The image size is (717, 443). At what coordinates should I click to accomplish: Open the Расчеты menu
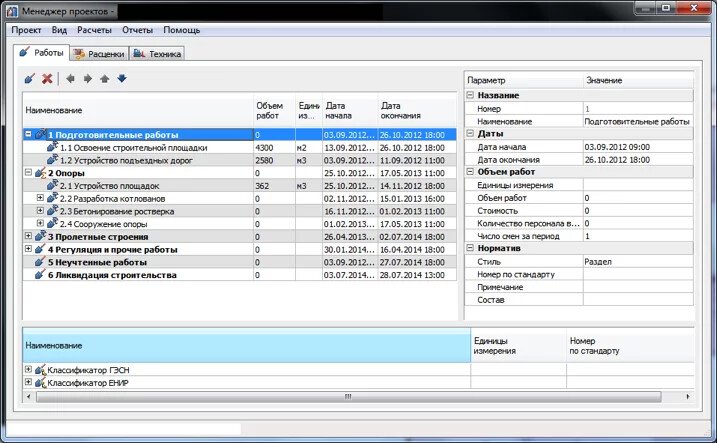coord(94,30)
